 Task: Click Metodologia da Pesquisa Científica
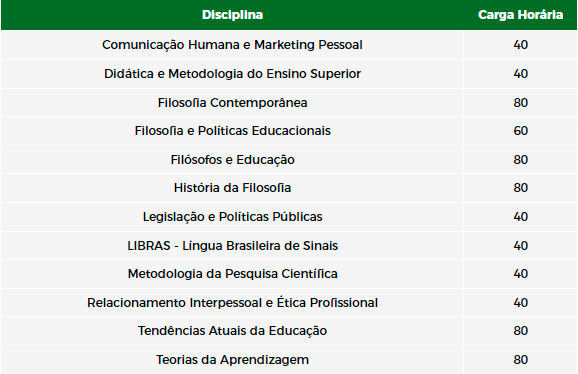232,274
